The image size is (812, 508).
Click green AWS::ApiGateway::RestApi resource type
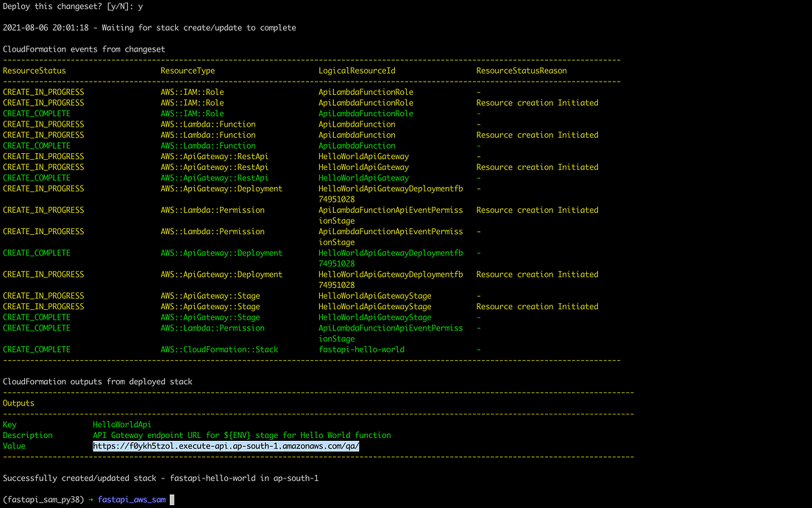click(214, 178)
